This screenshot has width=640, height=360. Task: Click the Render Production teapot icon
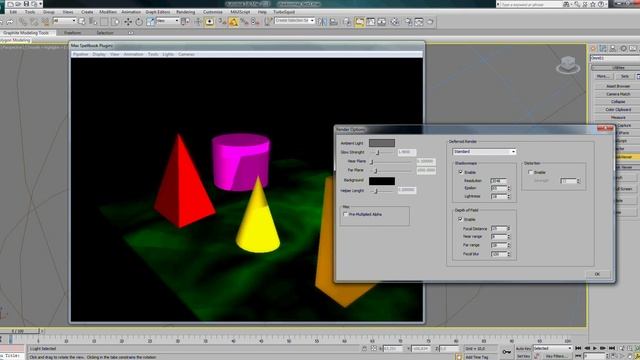coord(430,22)
